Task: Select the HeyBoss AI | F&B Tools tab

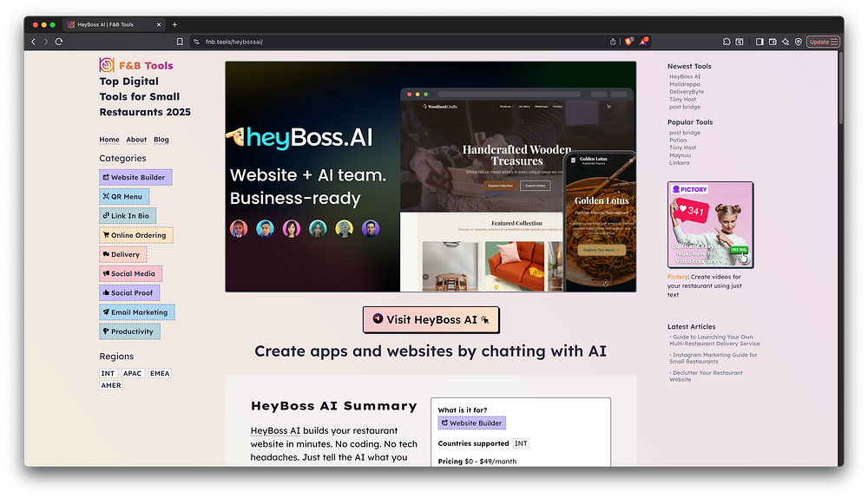Action: (114, 24)
